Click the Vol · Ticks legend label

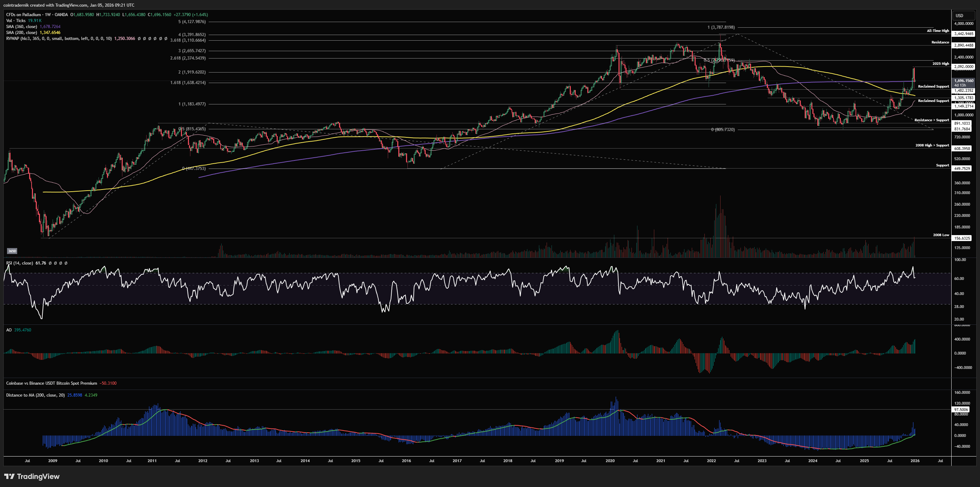(15, 21)
